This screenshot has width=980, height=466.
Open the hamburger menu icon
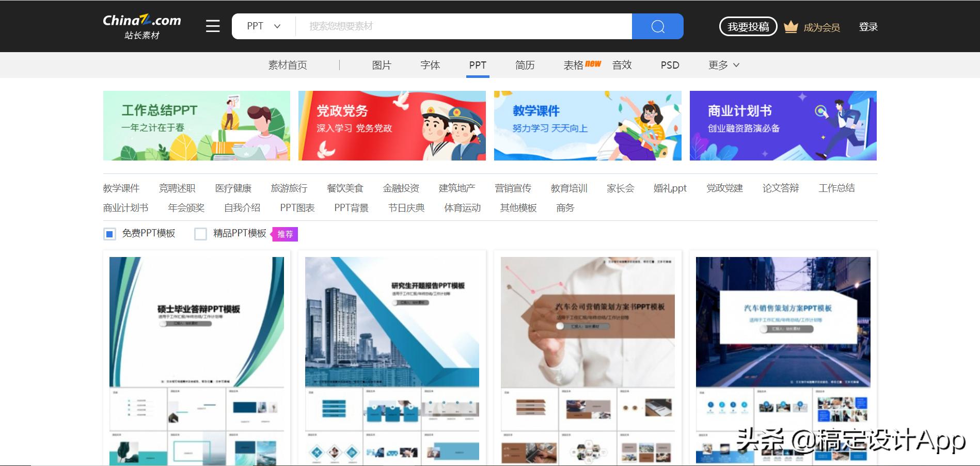[x=212, y=26]
